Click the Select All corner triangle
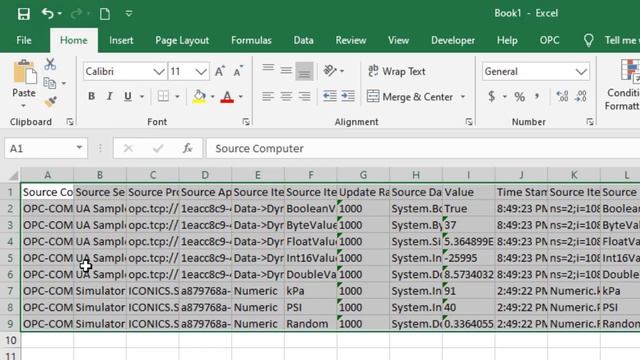This screenshot has height=360, width=640. (13, 175)
